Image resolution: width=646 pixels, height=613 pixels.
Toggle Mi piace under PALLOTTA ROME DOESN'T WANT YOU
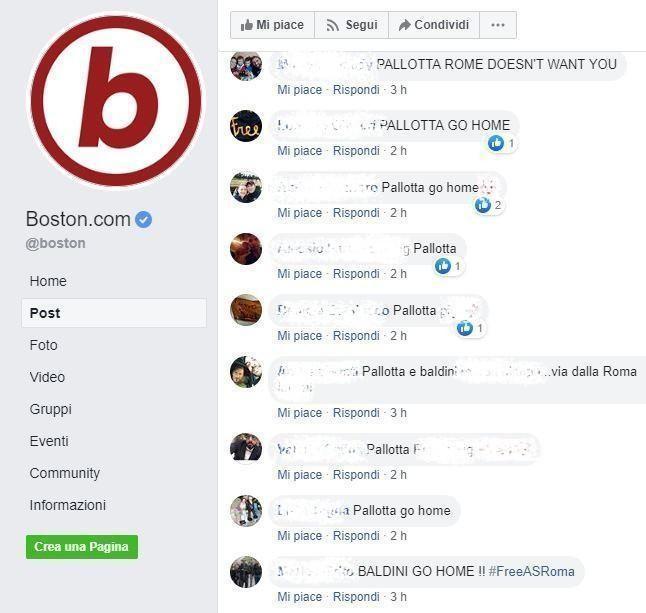pos(300,90)
